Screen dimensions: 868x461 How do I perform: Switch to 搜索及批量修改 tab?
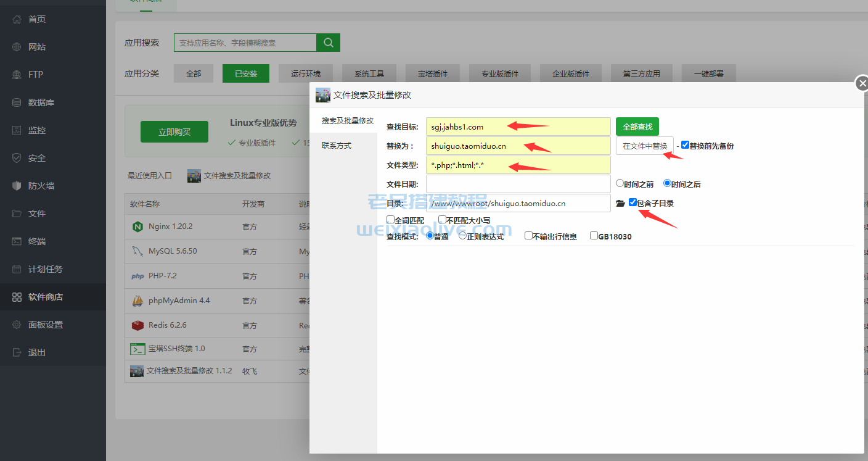click(347, 121)
